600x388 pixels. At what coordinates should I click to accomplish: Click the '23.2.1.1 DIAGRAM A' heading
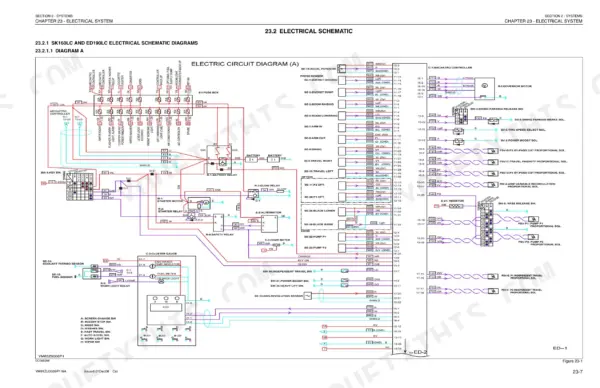[59, 51]
